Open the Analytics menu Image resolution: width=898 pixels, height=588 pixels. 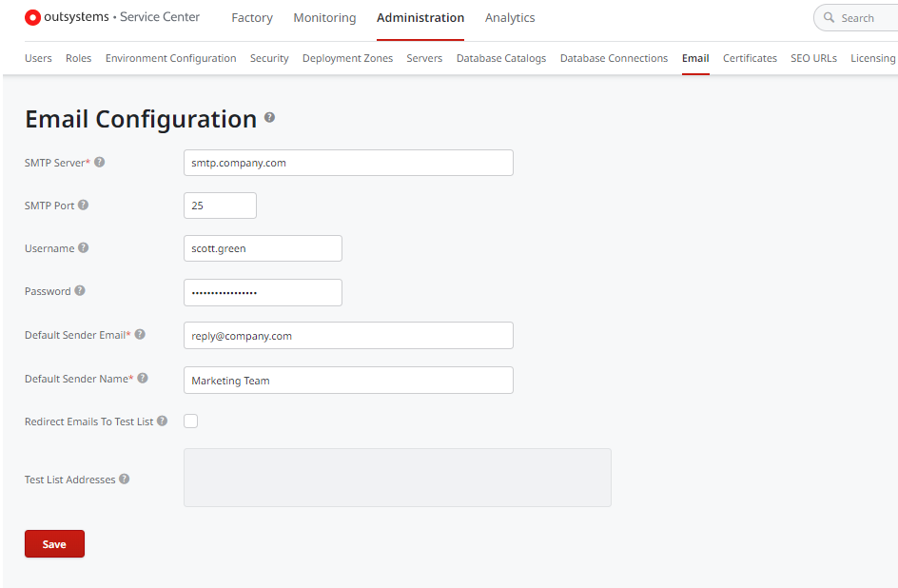[x=510, y=18]
